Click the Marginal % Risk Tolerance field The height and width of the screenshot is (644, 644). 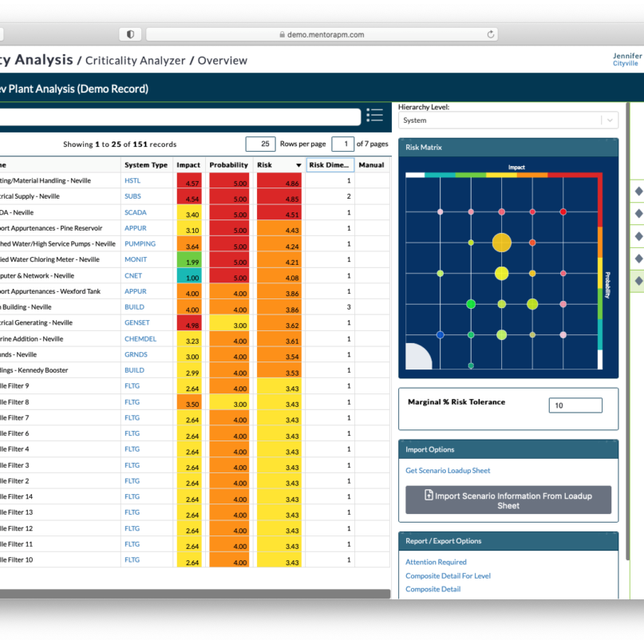click(x=575, y=405)
